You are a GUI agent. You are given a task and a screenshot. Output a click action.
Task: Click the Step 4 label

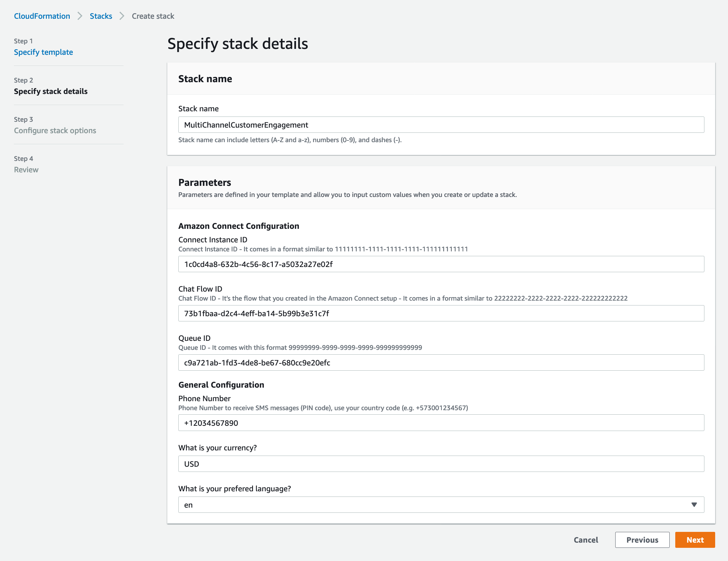coord(23,158)
